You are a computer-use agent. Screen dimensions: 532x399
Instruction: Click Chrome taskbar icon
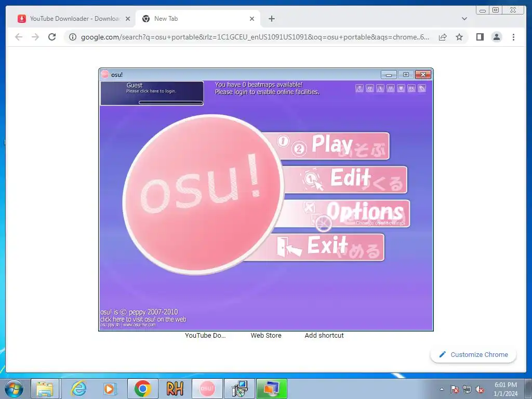coord(142,389)
